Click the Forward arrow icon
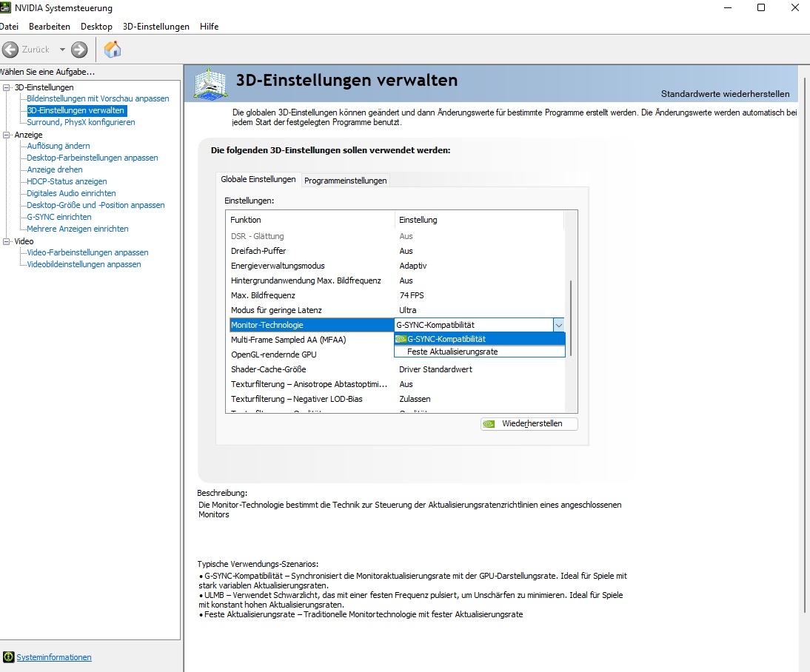 coord(79,50)
